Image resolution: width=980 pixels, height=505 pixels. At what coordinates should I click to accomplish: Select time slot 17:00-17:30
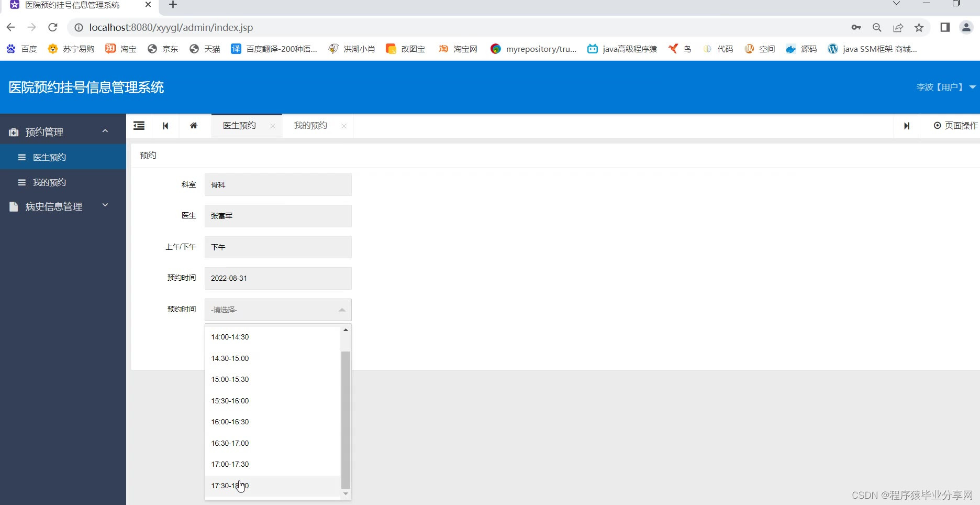click(x=273, y=464)
